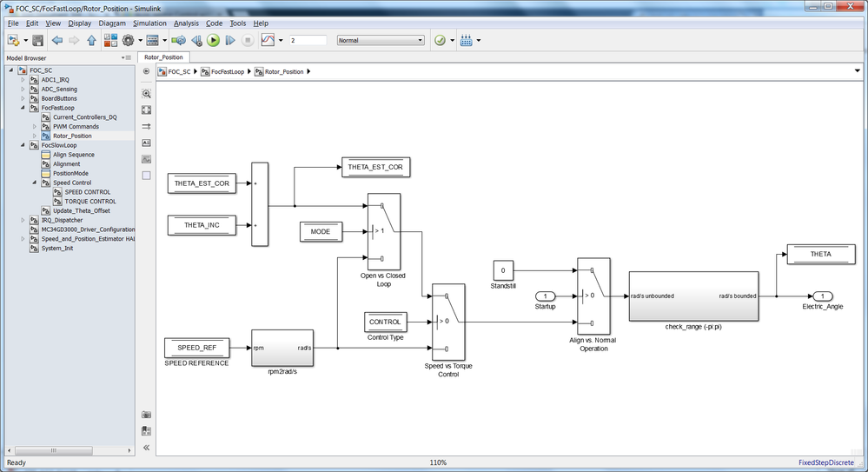Click the Stop simulation button
Image resolution: width=868 pixels, height=472 pixels.
click(x=248, y=41)
